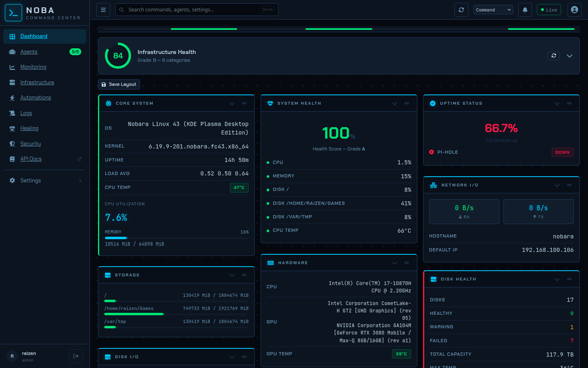Viewport: 588px width, 368px height.
Task: Open the user account icon top right
Action: click(575, 9)
